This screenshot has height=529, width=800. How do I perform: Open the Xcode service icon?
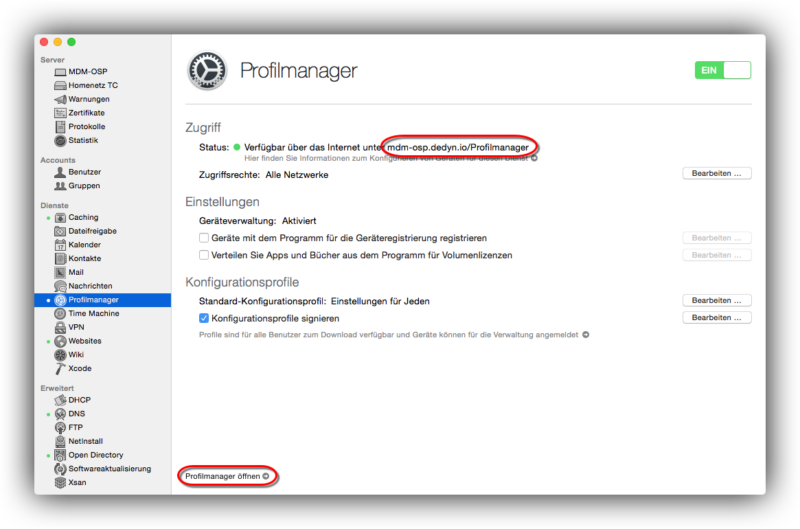click(x=60, y=368)
